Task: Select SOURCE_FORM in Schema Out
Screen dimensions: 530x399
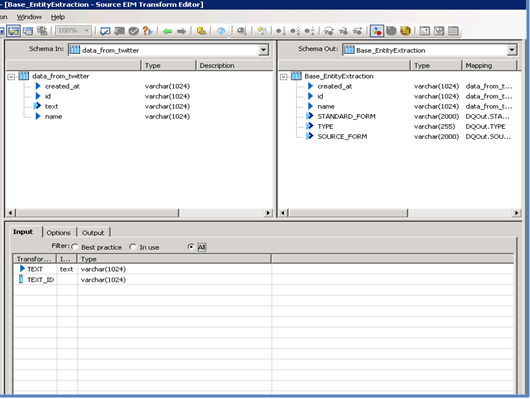Action: click(342, 137)
